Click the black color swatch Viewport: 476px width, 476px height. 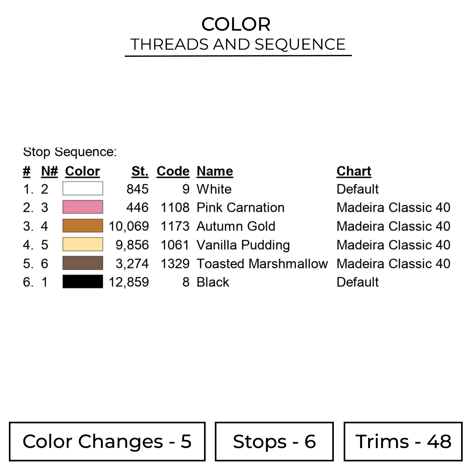click(x=83, y=282)
